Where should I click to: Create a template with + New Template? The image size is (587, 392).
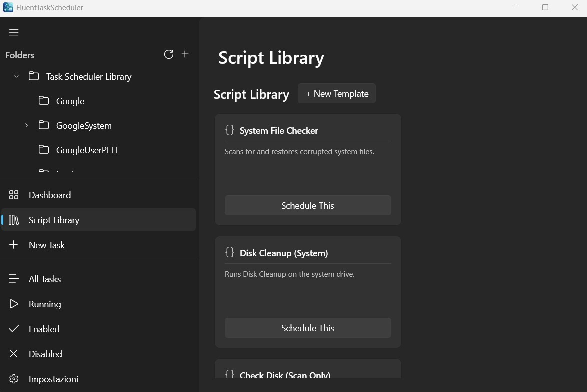[x=336, y=93]
